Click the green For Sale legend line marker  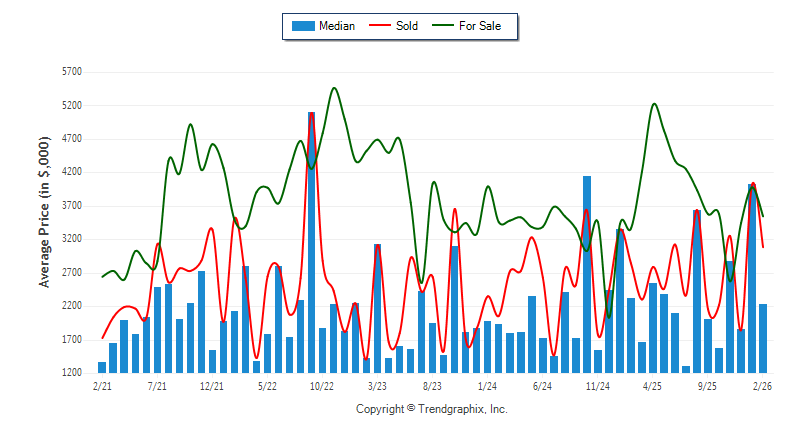[443, 26]
